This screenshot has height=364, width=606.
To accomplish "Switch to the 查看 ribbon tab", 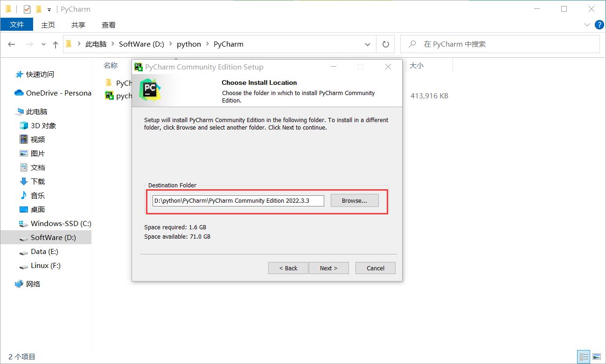I will point(109,25).
